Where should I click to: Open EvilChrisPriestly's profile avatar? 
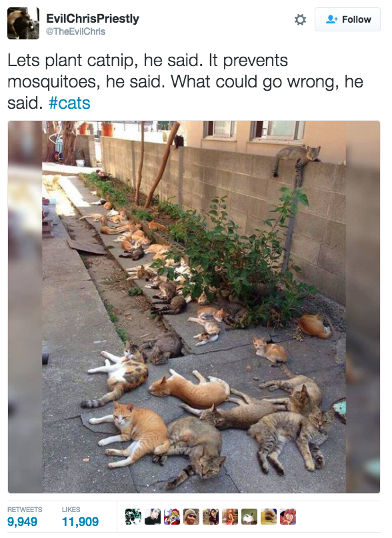coord(23,23)
